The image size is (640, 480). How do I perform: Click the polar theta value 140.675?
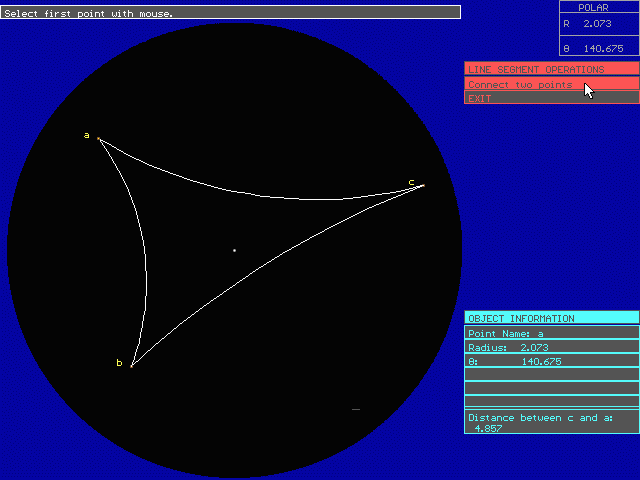603,49
